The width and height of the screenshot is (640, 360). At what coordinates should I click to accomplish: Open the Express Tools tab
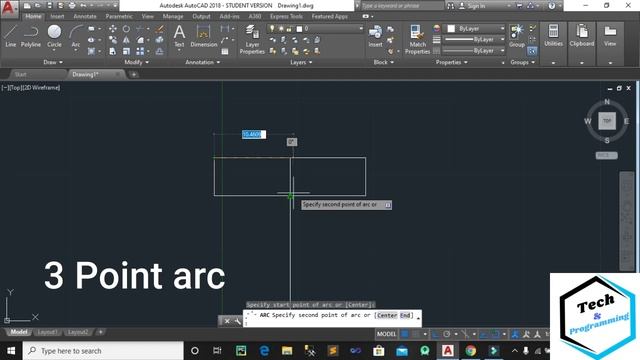(286, 16)
